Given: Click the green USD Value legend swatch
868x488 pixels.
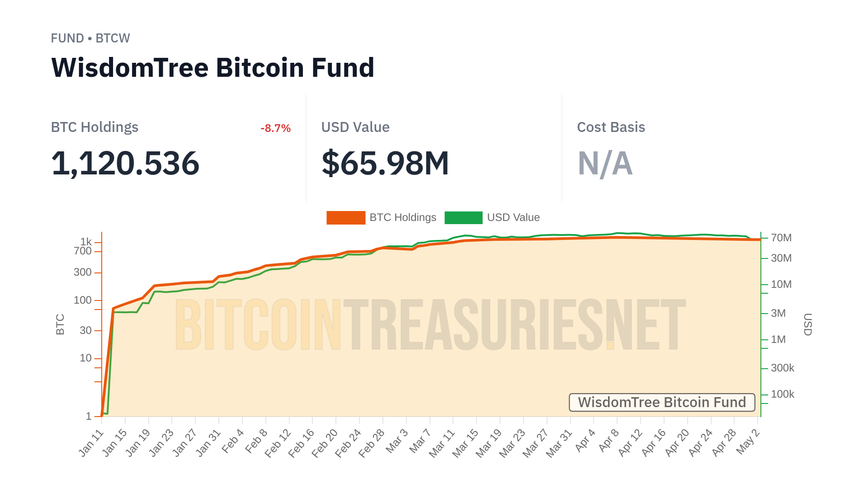Looking at the screenshot, I should pos(463,218).
